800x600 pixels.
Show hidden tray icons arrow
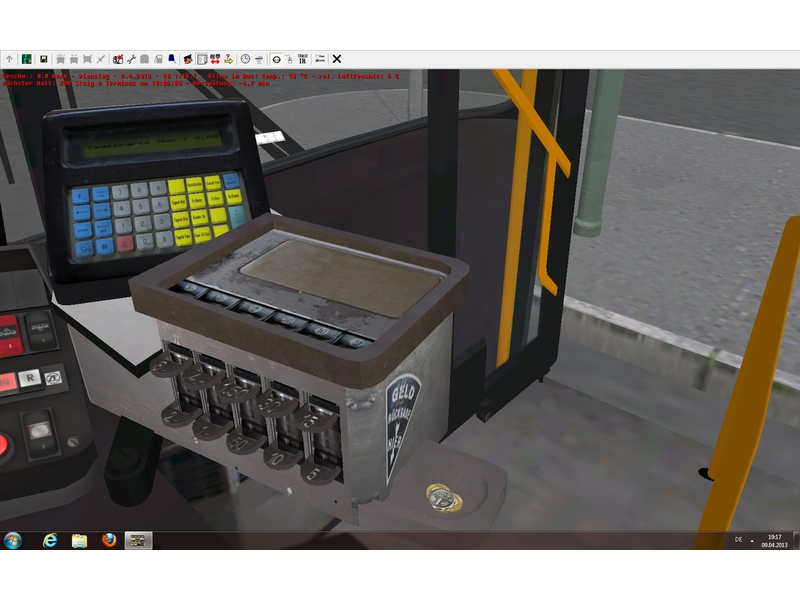[752, 540]
